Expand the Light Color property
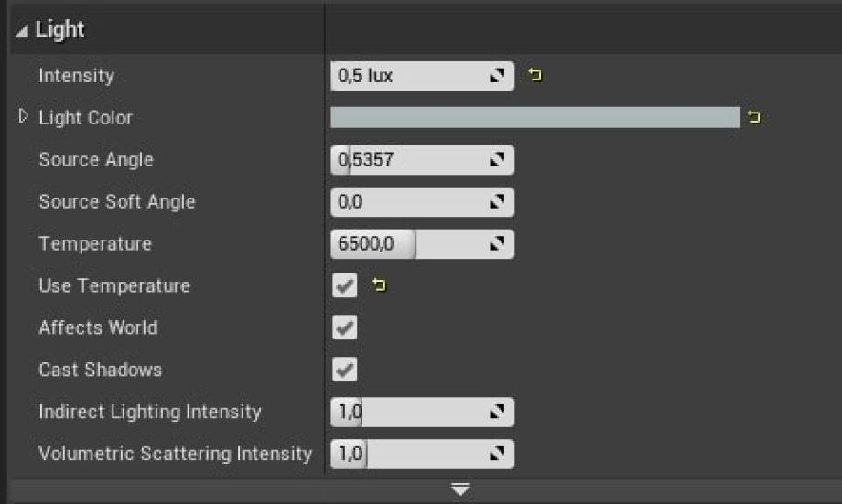 pyautogui.click(x=24, y=117)
